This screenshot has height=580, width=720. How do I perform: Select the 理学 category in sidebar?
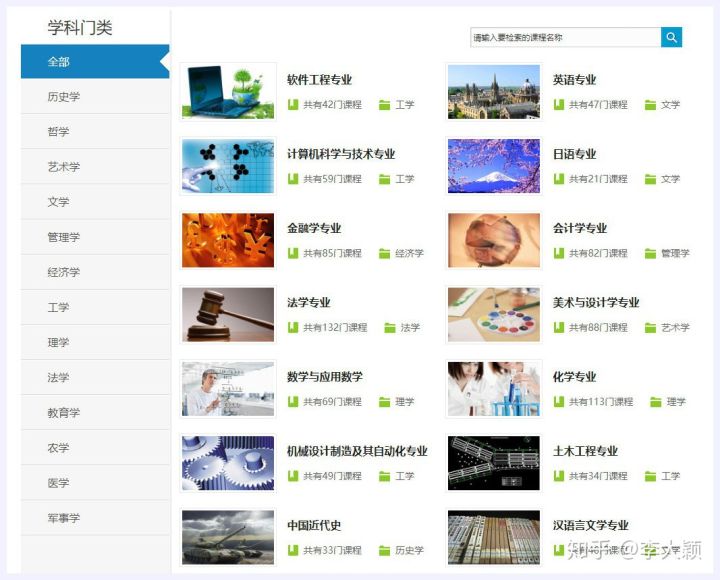point(95,343)
